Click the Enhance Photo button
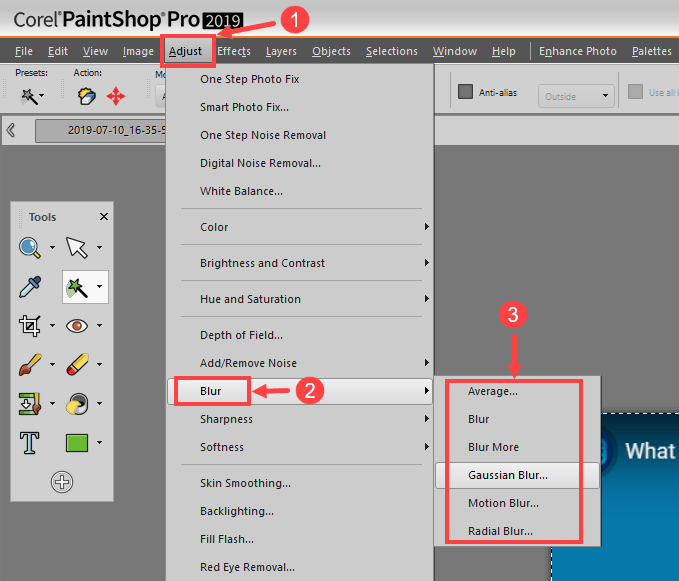This screenshot has height=581, width=679. click(578, 51)
